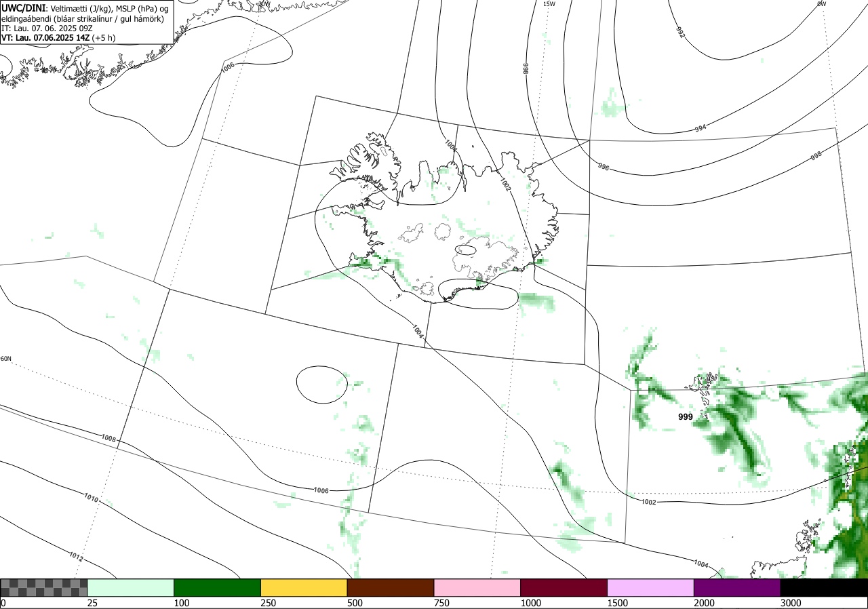Click the grey checkered 0–25 legend swatch
This screenshot has height=609, width=868.
(x=43, y=587)
